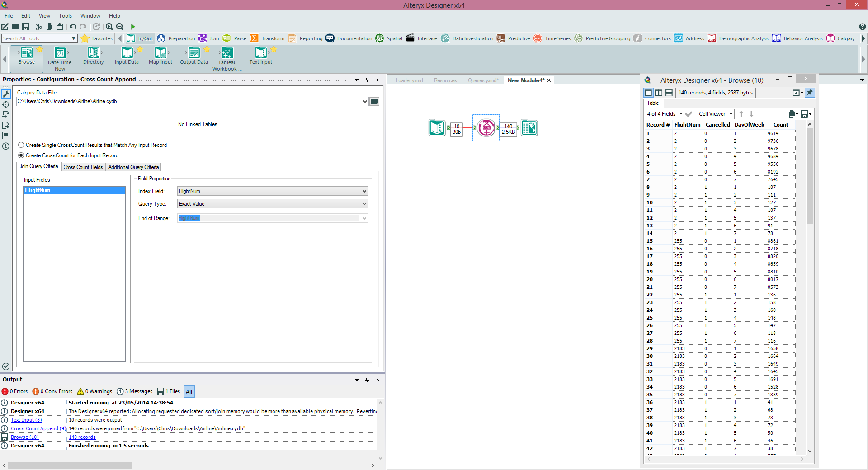Select the Output Data tool
Image resolution: width=868 pixels, height=470 pixels.
click(194, 56)
